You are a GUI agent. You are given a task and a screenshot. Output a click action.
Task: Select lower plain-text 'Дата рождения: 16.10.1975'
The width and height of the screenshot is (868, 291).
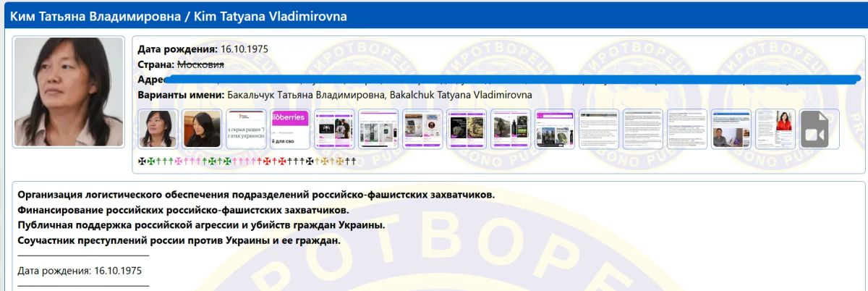80,271
